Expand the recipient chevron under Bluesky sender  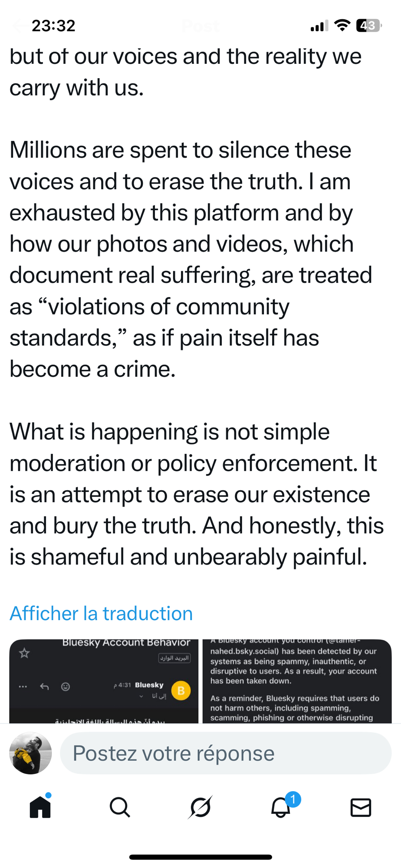[141, 697]
